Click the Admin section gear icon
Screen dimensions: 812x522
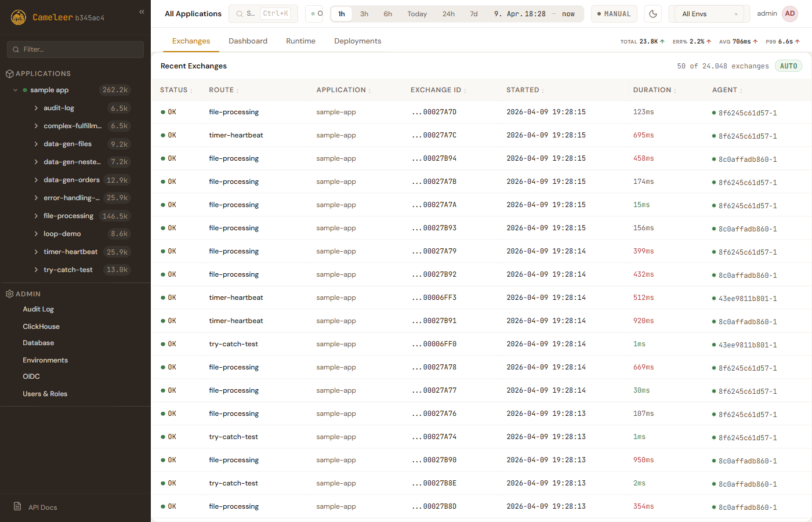(9, 294)
